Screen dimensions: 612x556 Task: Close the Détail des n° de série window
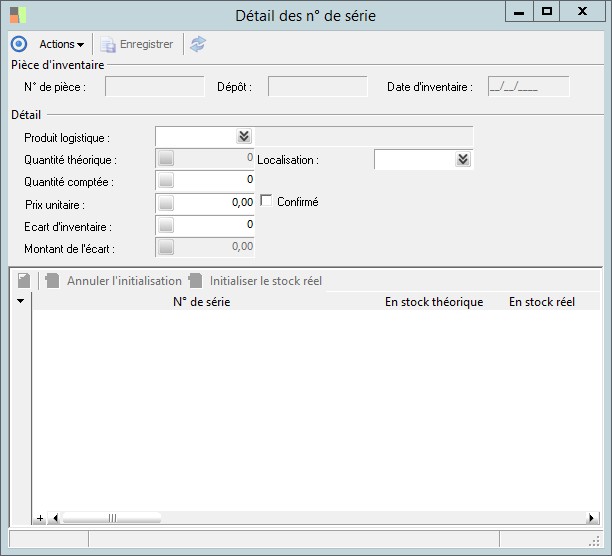click(x=583, y=11)
